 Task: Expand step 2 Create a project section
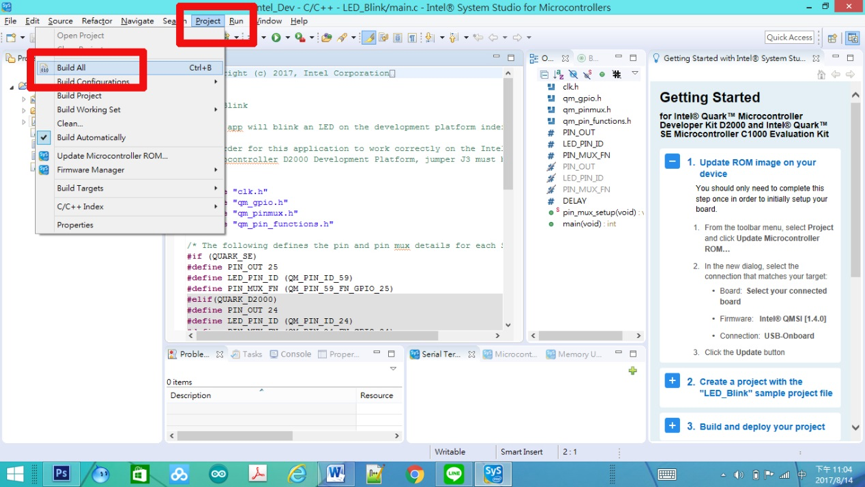pos(672,381)
